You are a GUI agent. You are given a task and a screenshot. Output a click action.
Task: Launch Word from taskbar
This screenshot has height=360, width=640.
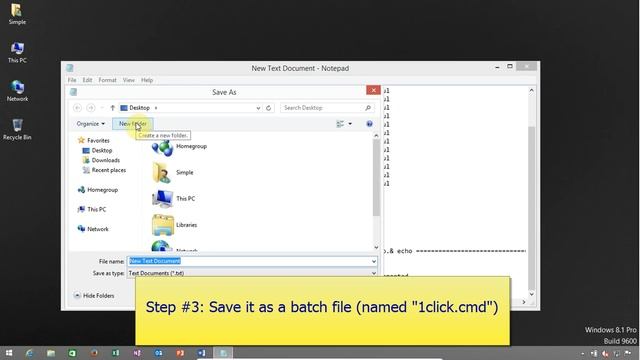[202, 353]
